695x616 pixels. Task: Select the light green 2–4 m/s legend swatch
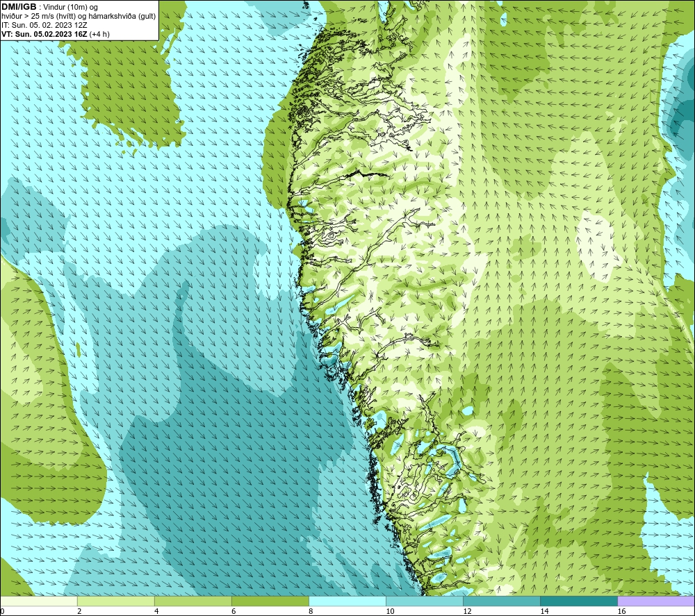tap(115, 601)
